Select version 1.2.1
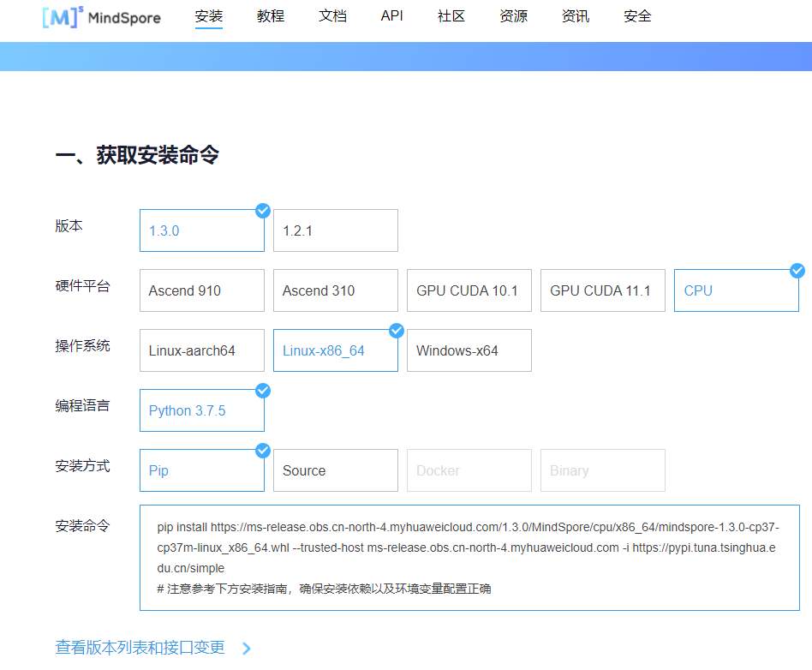 point(336,230)
